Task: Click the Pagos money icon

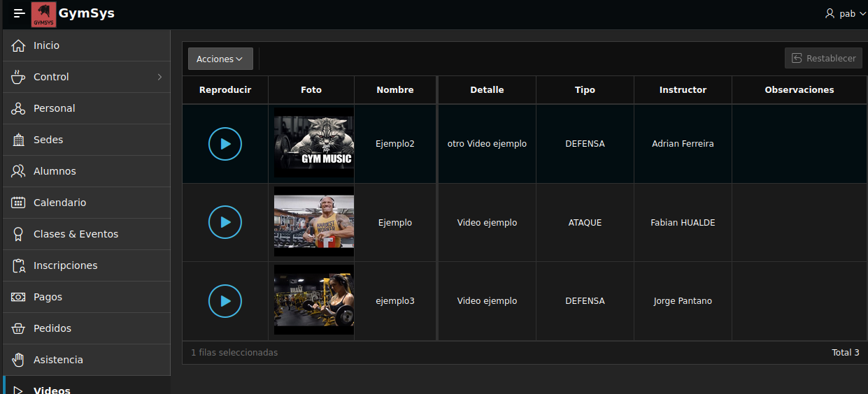Action: [19, 297]
